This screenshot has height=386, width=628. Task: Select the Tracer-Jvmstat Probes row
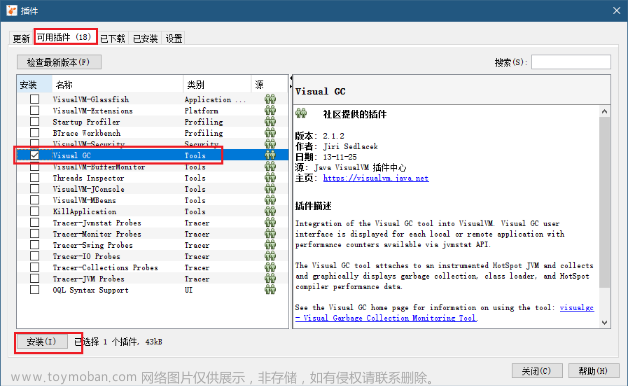(x=153, y=222)
